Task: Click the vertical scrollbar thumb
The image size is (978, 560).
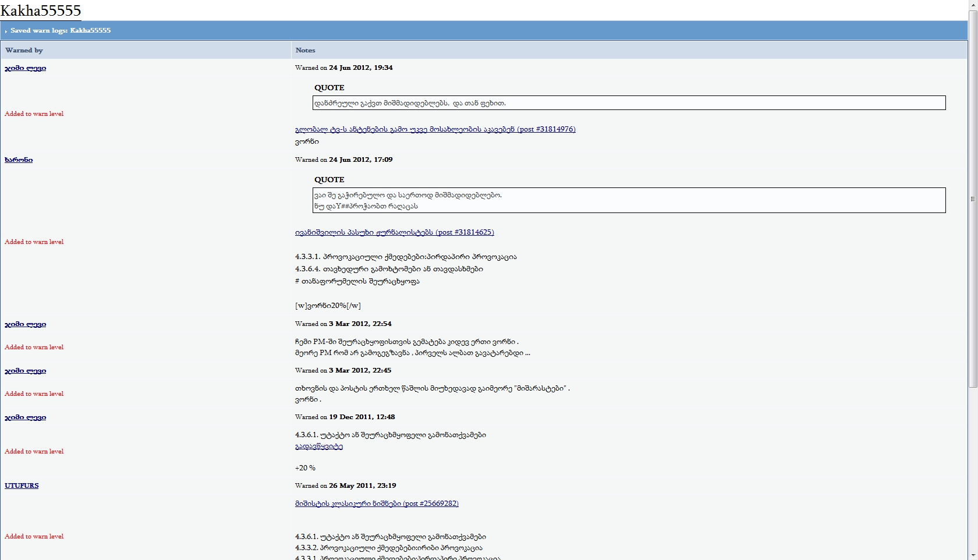Action: [973, 198]
